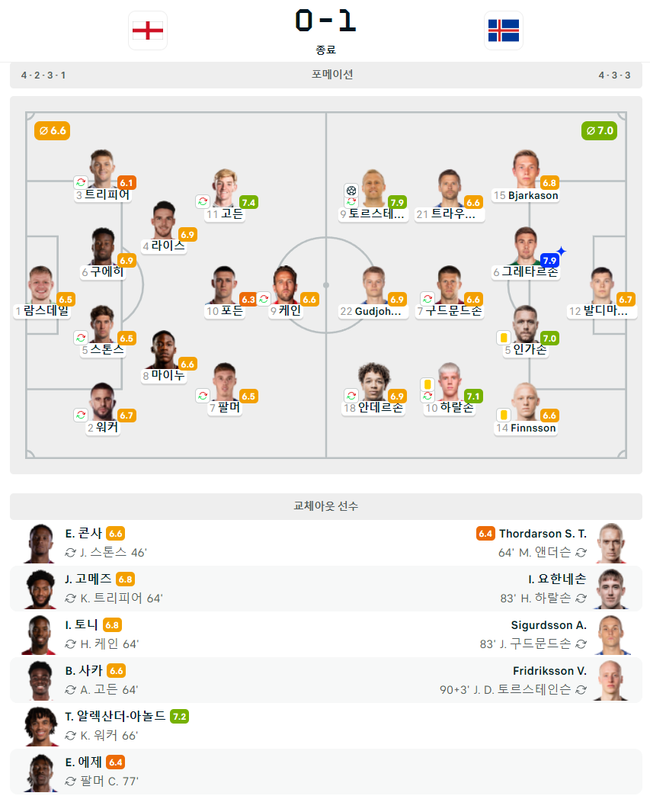Image resolution: width=650 pixels, height=812 pixels.
Task: Click the substitution icon beside 트리피어
Action: pyautogui.click(x=81, y=182)
